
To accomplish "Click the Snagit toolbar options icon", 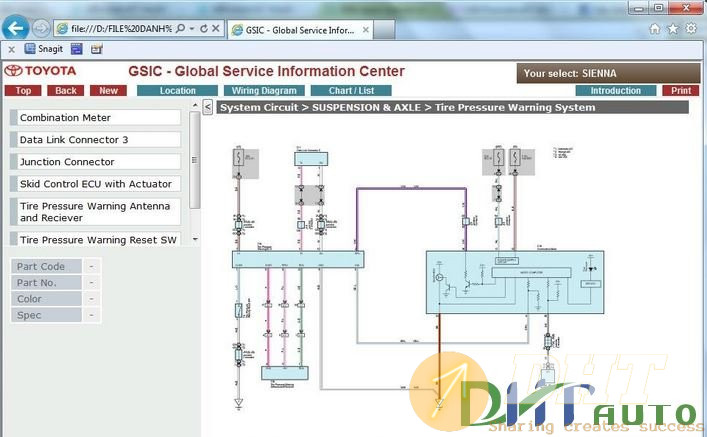I will [96, 49].
